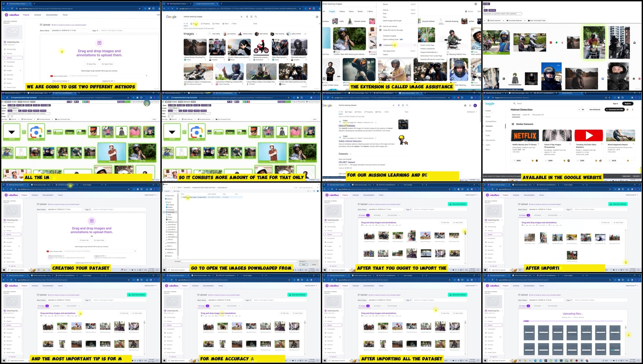Open the 'HELMET dataset' search result link
Screen dimensions: 643x364
pos(347,162)
